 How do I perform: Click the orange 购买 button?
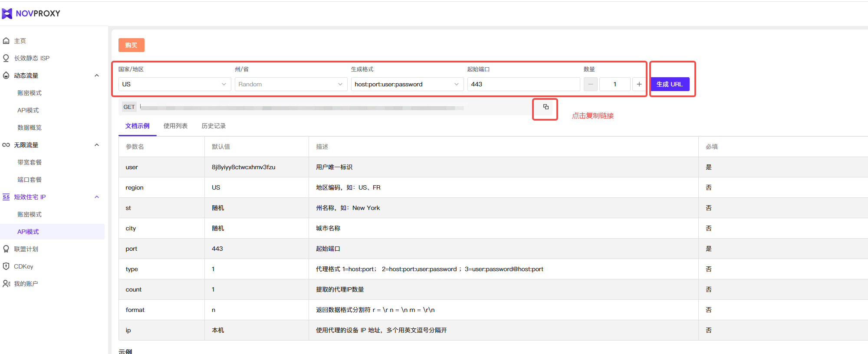point(131,45)
